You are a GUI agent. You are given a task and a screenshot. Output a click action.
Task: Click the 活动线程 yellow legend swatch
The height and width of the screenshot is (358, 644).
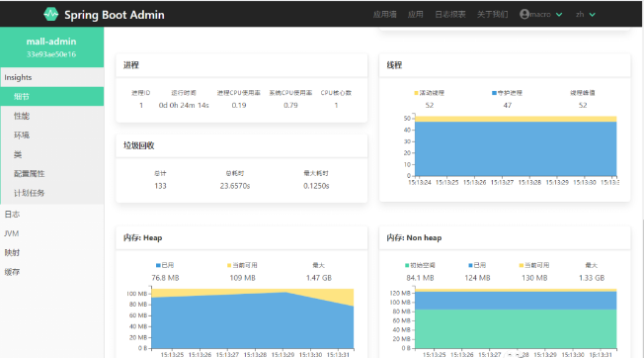416,93
